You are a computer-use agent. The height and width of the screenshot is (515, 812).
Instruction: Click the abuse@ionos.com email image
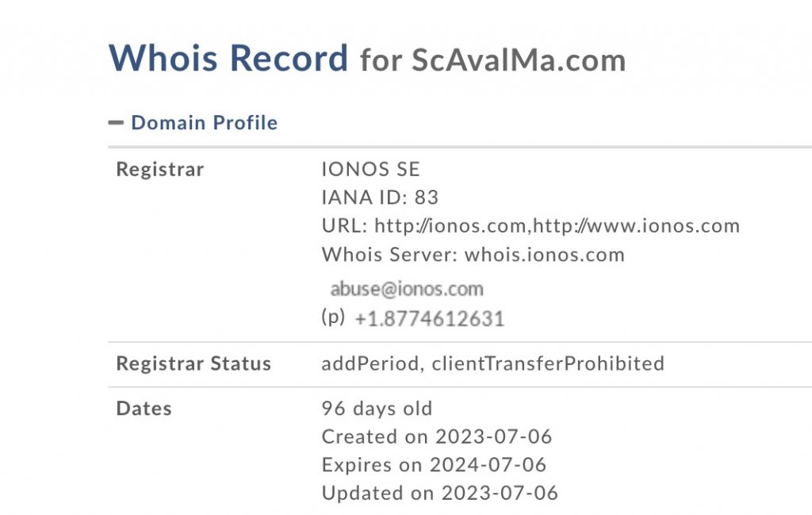(407, 289)
